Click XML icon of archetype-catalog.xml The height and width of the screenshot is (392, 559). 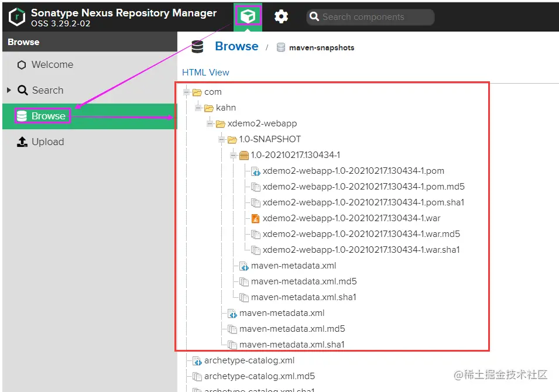click(197, 361)
